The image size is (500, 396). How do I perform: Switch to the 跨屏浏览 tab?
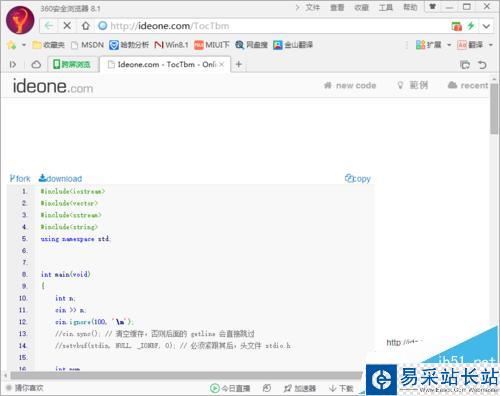tap(73, 64)
